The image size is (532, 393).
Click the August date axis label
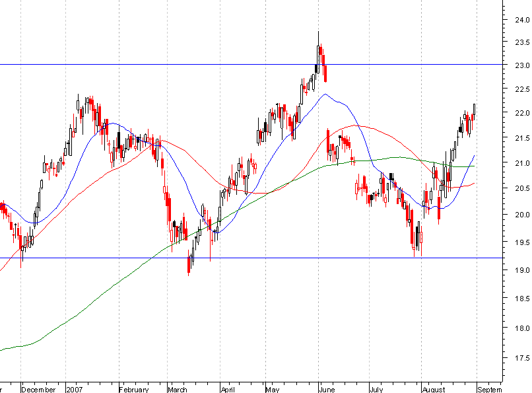pyautogui.click(x=434, y=389)
